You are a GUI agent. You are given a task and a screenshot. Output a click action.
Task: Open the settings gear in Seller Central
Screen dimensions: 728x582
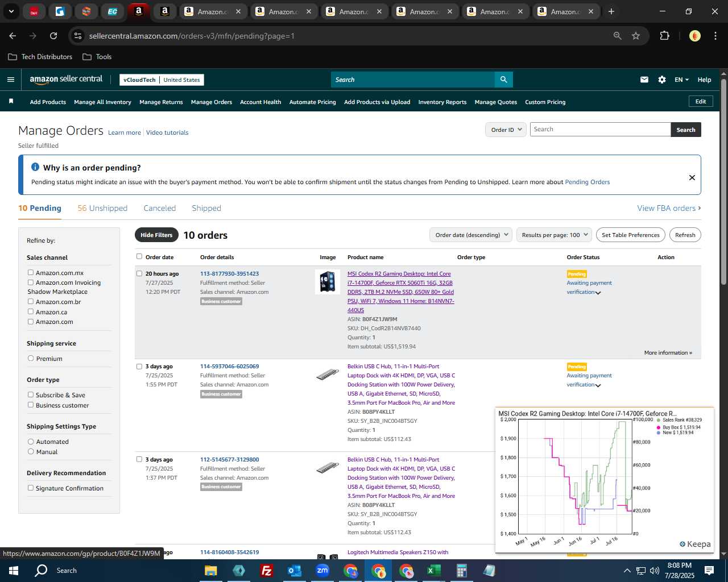pyautogui.click(x=662, y=80)
